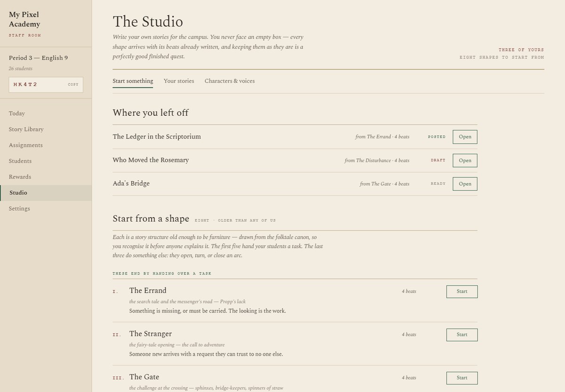
Task: Click The Studio page heading
Action: pyautogui.click(x=148, y=22)
